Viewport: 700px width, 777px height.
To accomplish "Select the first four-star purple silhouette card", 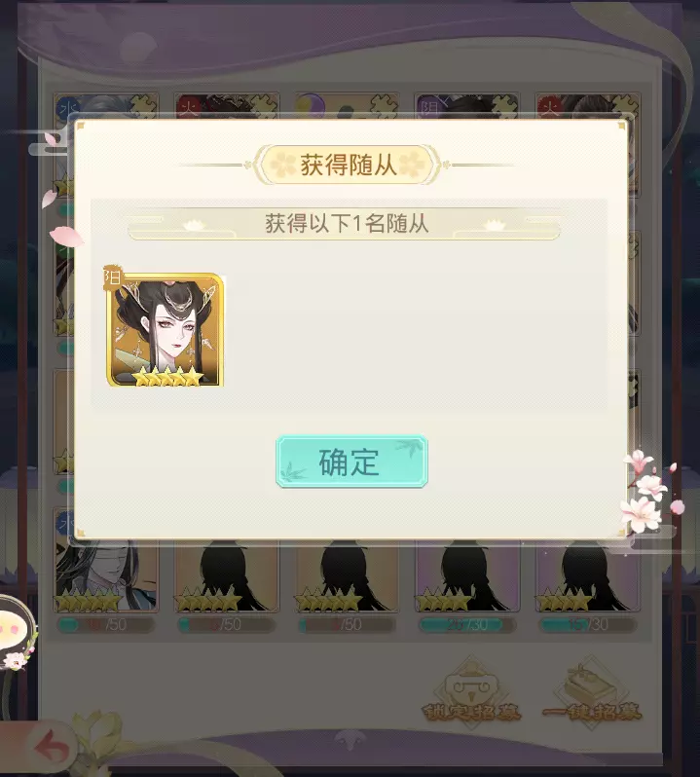I will (467, 575).
